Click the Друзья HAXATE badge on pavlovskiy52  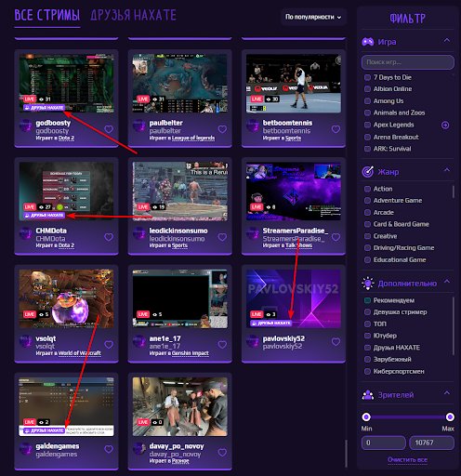(x=271, y=323)
